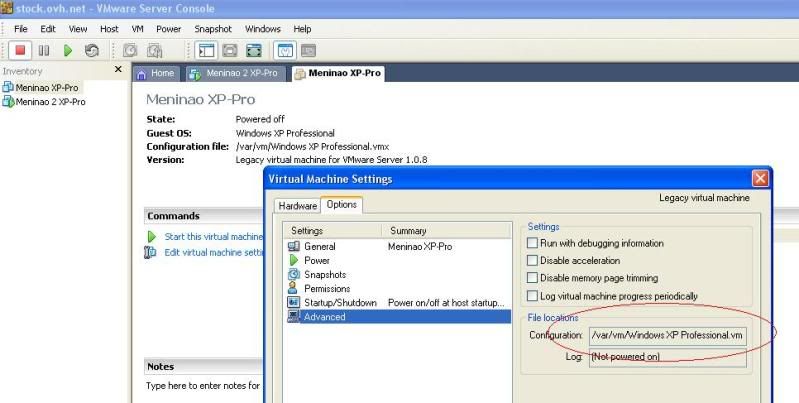Select Meninao XP-Pro in Inventory

pos(47,88)
